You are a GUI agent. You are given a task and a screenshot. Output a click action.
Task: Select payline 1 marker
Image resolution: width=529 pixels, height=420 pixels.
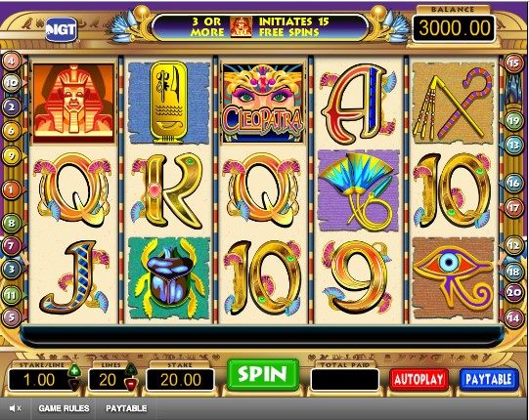[12, 190]
